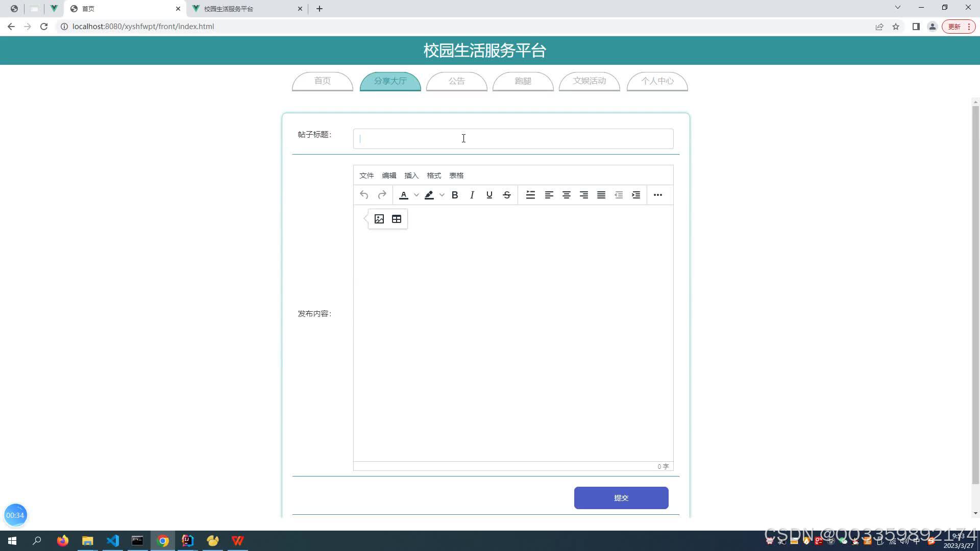Open WPS Office from the taskbar
The height and width of the screenshot is (551, 980).
pyautogui.click(x=237, y=541)
